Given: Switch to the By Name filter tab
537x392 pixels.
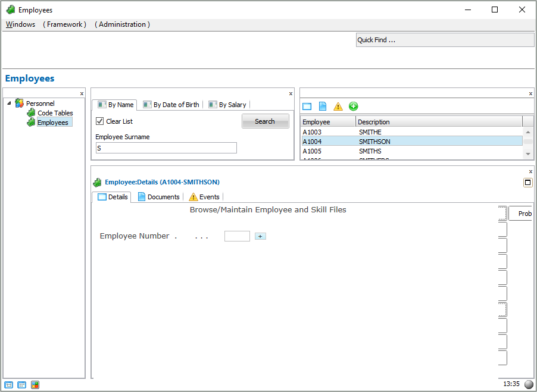Looking at the screenshot, I should (x=115, y=105).
